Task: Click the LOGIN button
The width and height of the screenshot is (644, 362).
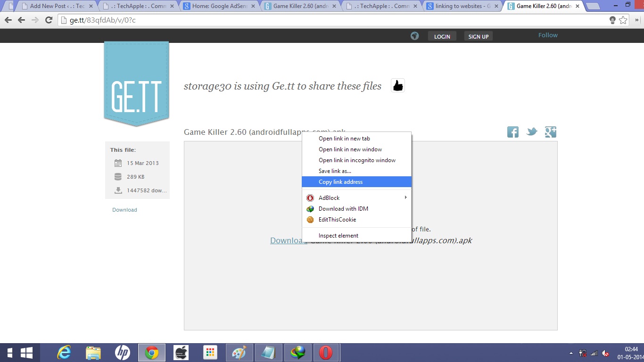Action: (442, 36)
